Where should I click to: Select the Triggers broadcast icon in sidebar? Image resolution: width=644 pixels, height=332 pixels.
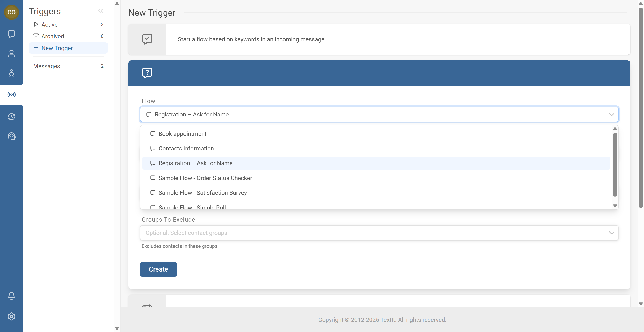[x=11, y=94]
